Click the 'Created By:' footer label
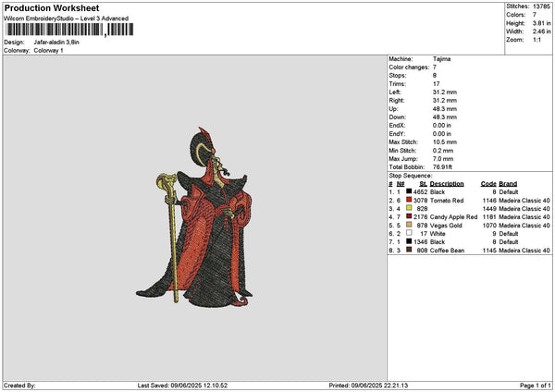 point(19,386)
